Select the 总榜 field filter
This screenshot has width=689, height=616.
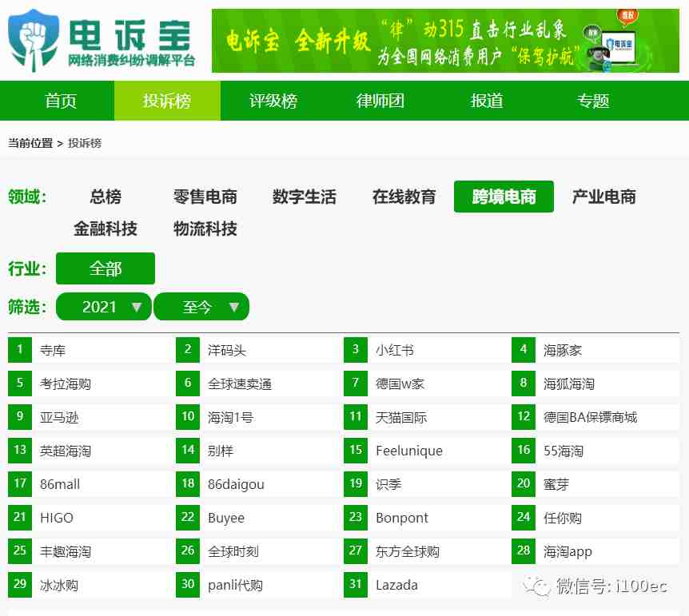tap(106, 197)
